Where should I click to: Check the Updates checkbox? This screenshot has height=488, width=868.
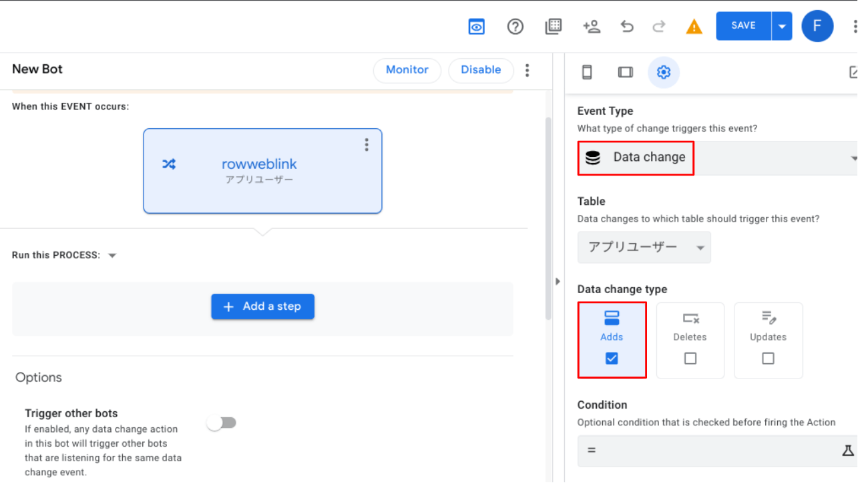[769, 358]
